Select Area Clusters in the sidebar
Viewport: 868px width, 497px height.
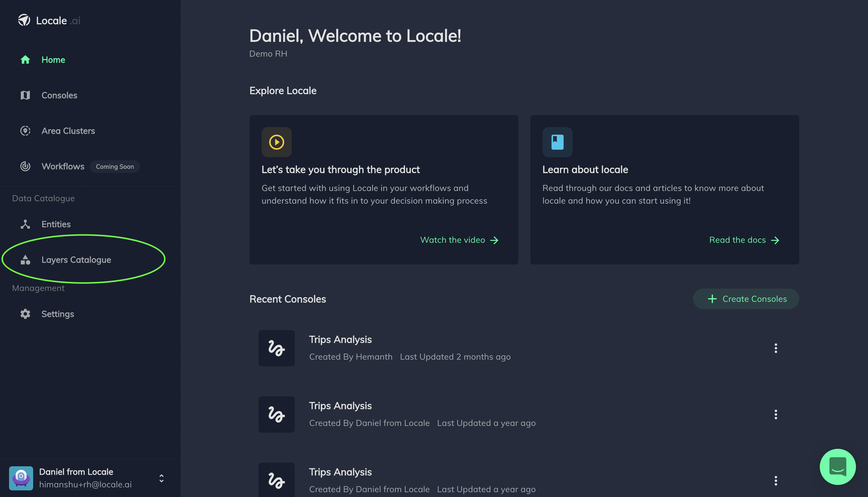pyautogui.click(x=68, y=131)
